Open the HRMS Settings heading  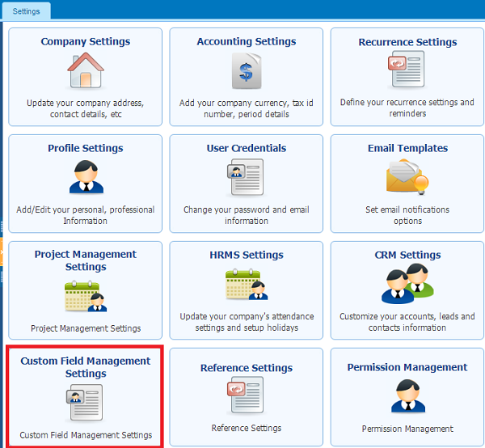(247, 255)
